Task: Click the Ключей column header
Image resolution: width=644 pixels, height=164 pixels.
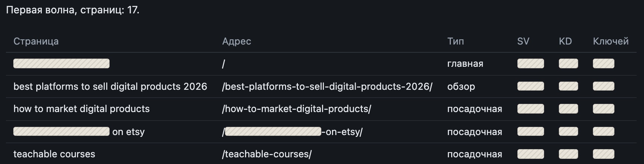Action: [611, 41]
